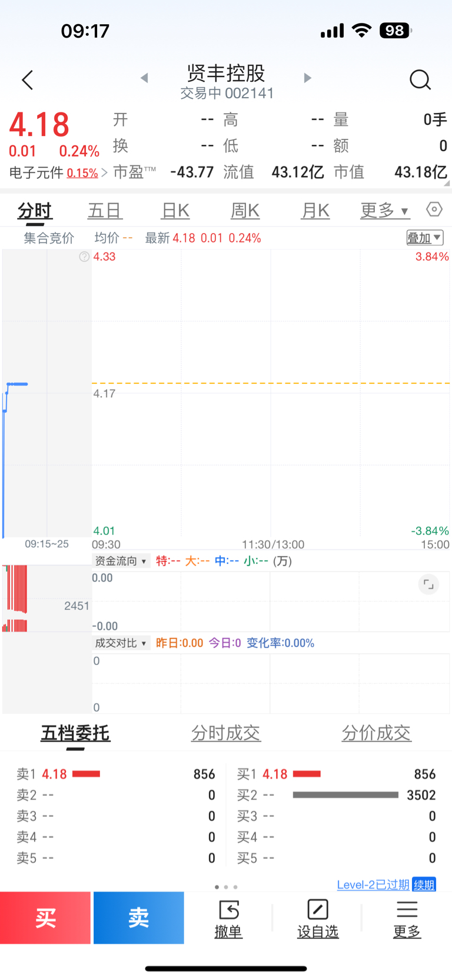Tap the 卖2 order row
Screen dimensions: 452x980
[x=116, y=795]
